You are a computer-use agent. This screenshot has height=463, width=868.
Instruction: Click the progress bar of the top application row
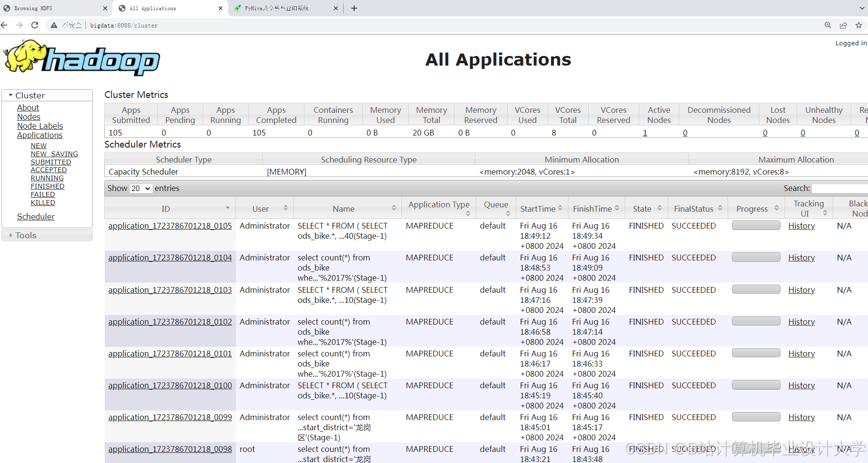pos(756,225)
